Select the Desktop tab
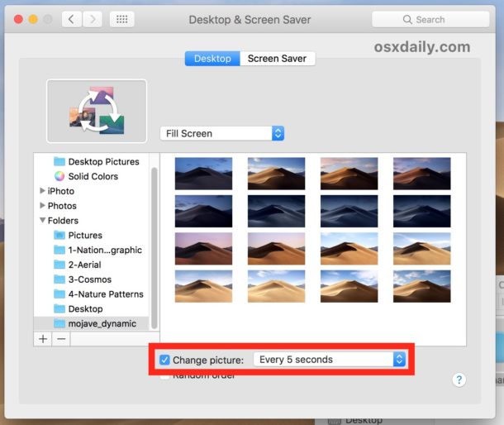The height and width of the screenshot is (425, 504). click(212, 59)
